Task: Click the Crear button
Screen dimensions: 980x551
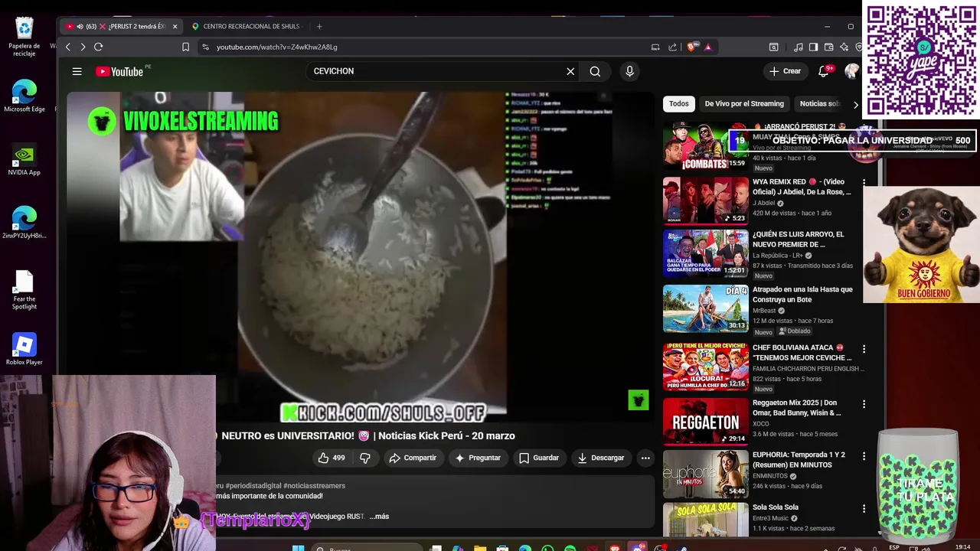Action: [x=786, y=71]
